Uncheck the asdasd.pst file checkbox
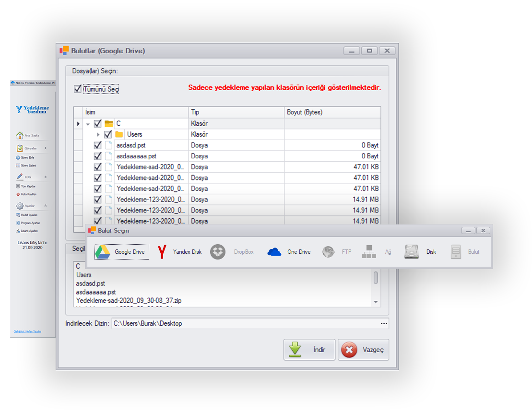This screenshot has width=532, height=414. point(98,145)
